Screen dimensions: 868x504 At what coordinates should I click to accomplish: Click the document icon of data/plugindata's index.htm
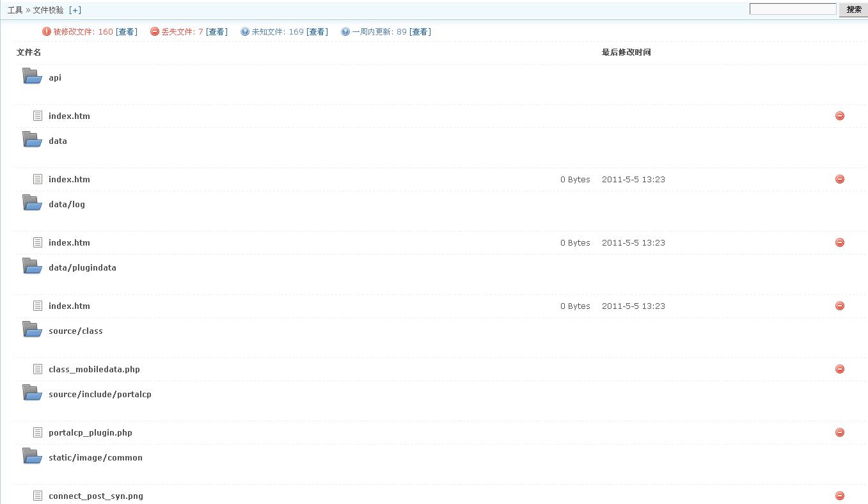click(x=38, y=306)
